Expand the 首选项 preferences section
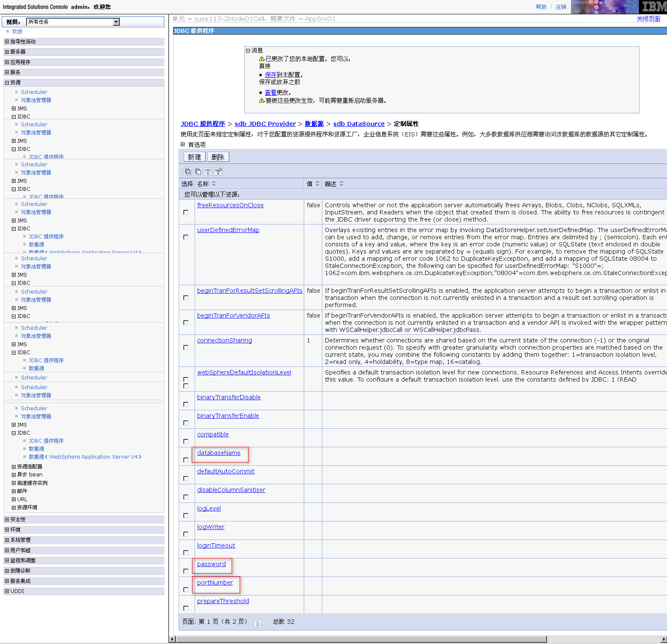Viewport: 667px width, 644px height. tap(183, 144)
